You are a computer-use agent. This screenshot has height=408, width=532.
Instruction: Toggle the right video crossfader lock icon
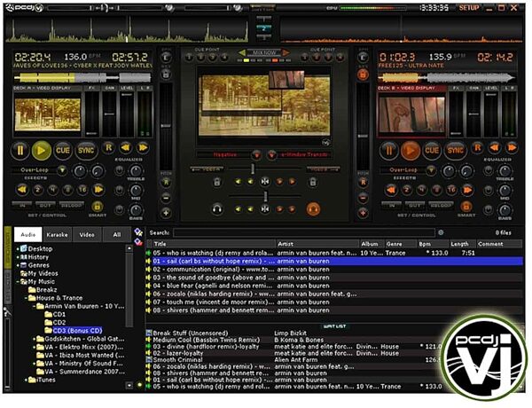313,183
